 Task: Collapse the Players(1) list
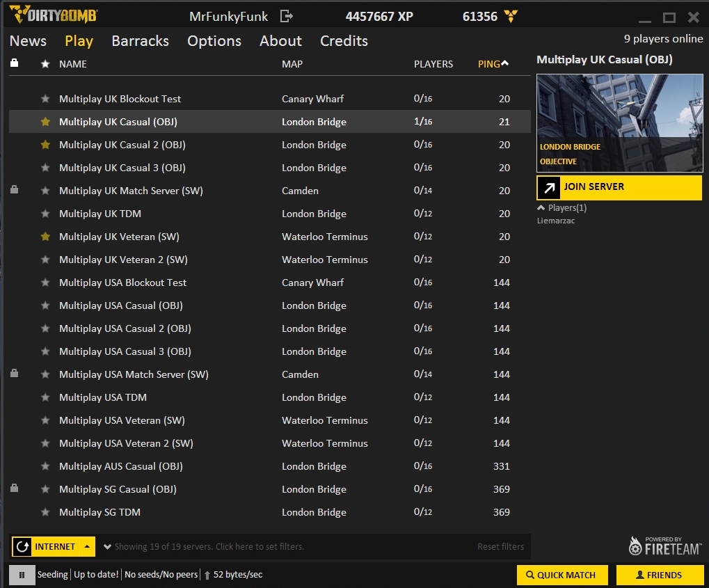tap(541, 207)
